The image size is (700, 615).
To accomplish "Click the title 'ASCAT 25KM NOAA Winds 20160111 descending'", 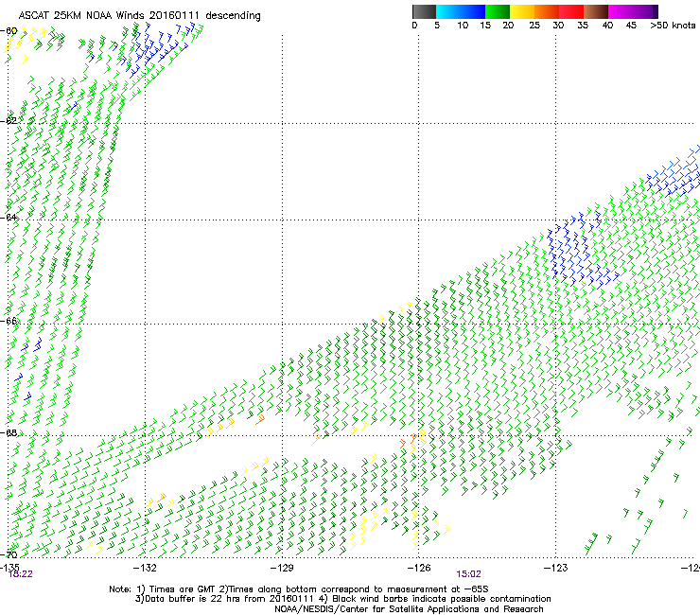I will 140,16.
